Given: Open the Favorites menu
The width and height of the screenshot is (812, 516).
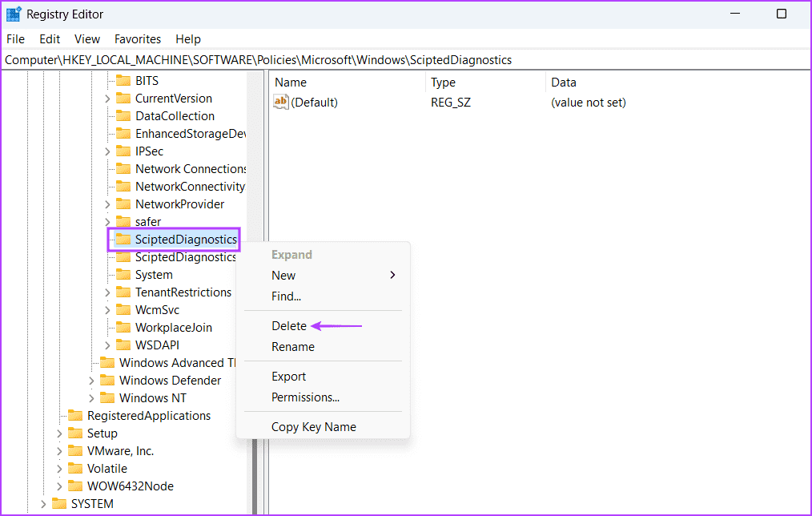Looking at the screenshot, I should pyautogui.click(x=138, y=38).
